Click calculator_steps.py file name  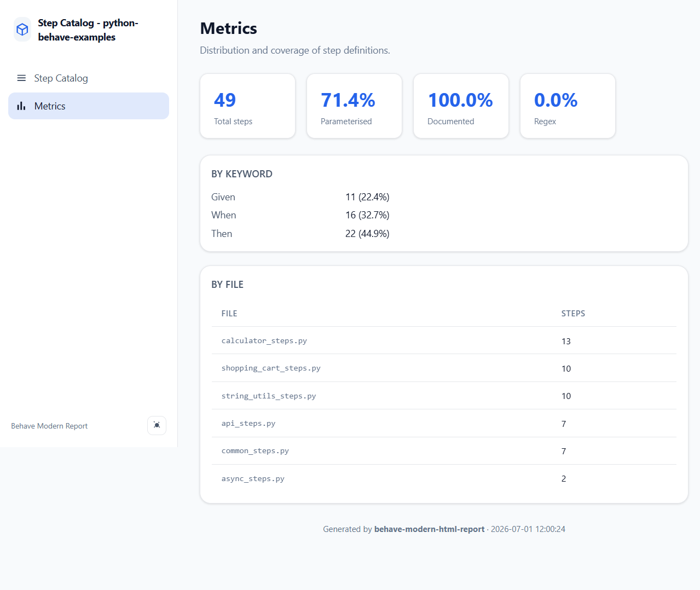coord(264,340)
